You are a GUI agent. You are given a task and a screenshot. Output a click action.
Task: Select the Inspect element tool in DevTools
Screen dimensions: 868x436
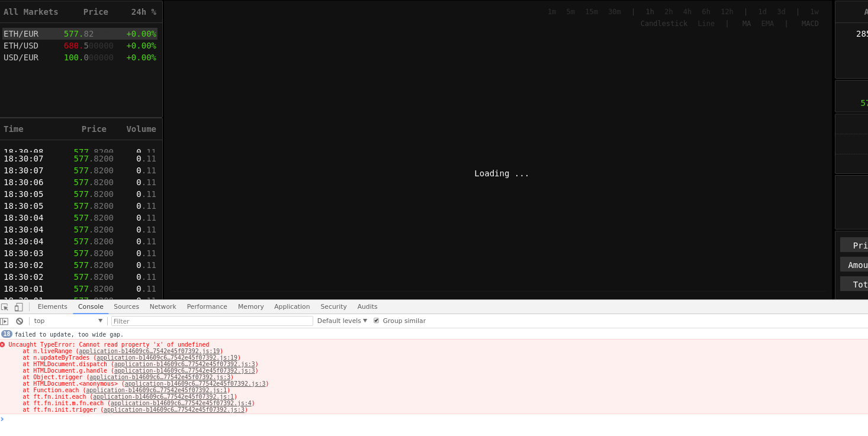(x=5, y=306)
